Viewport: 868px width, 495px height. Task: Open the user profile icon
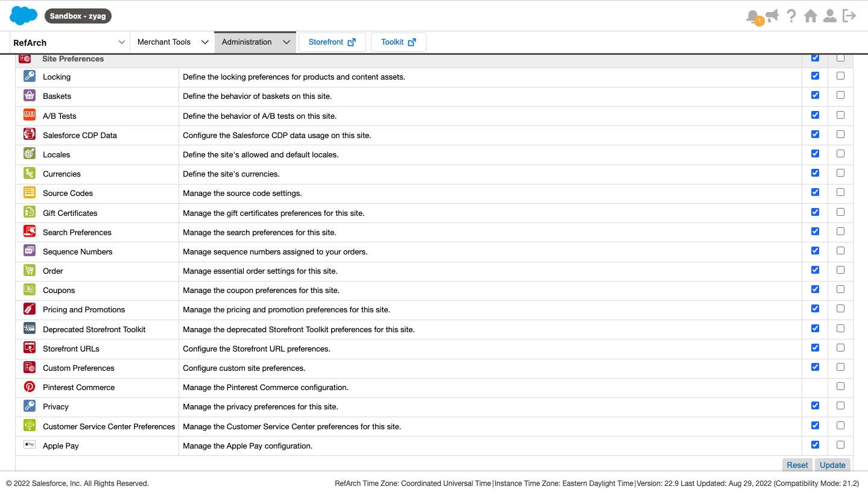tap(830, 16)
